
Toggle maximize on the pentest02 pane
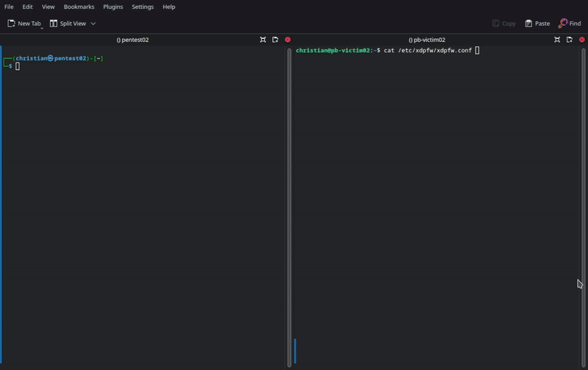(263, 40)
